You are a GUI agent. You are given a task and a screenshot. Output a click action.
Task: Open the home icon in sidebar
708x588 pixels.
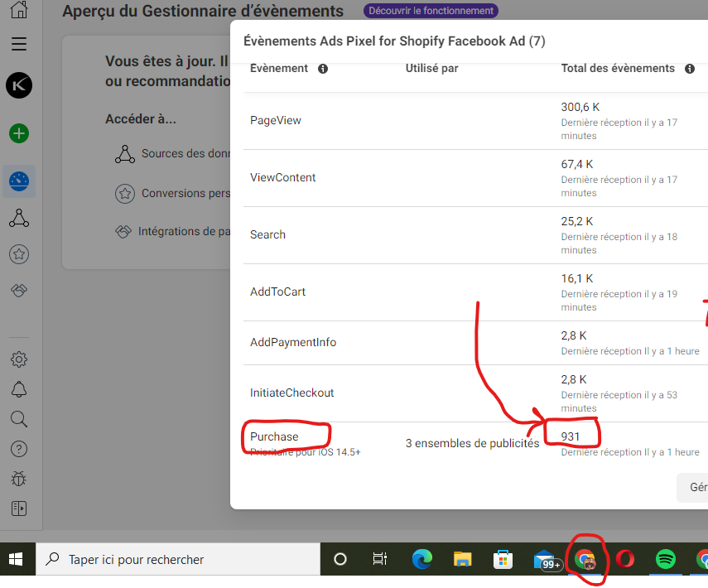coord(19,9)
